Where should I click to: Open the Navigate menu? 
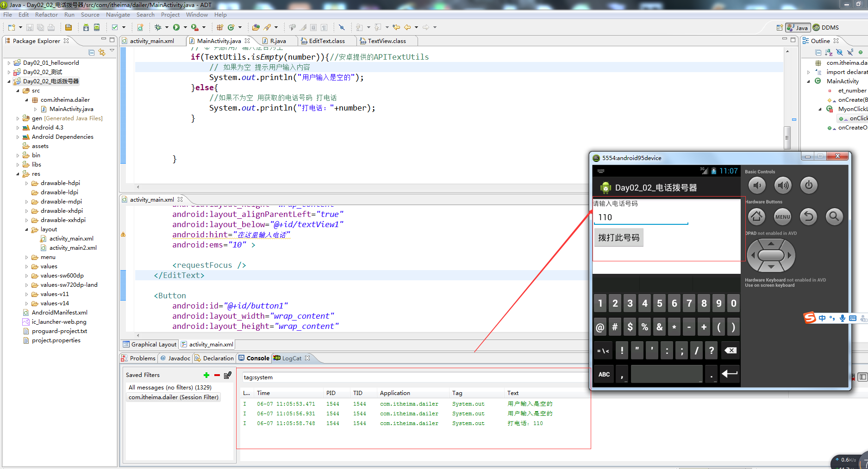tap(118, 15)
